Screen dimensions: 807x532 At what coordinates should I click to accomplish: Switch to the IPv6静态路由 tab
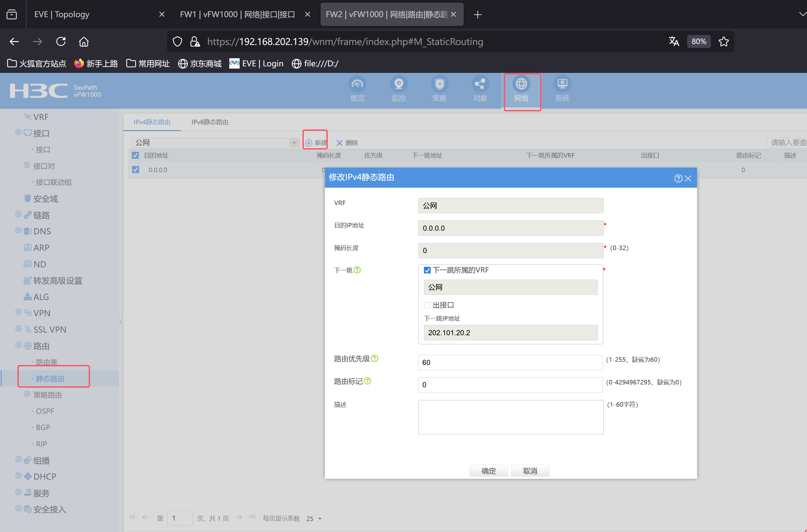(210, 122)
